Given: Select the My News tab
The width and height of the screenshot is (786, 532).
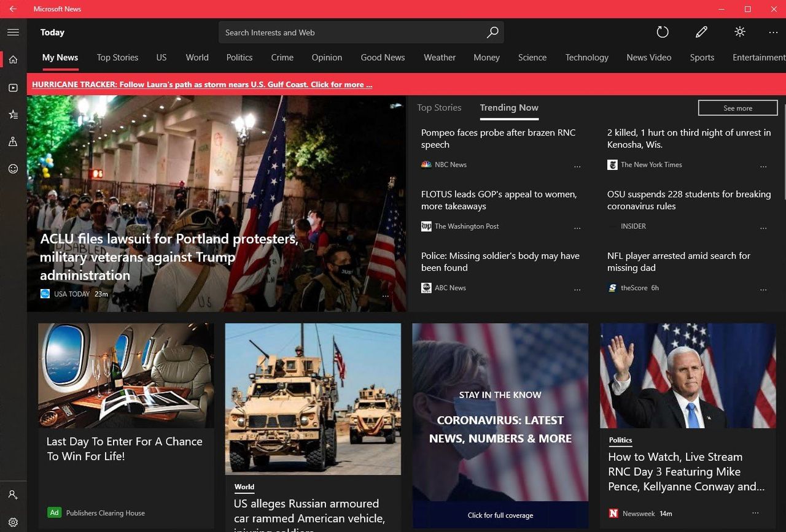Looking at the screenshot, I should click(60, 58).
